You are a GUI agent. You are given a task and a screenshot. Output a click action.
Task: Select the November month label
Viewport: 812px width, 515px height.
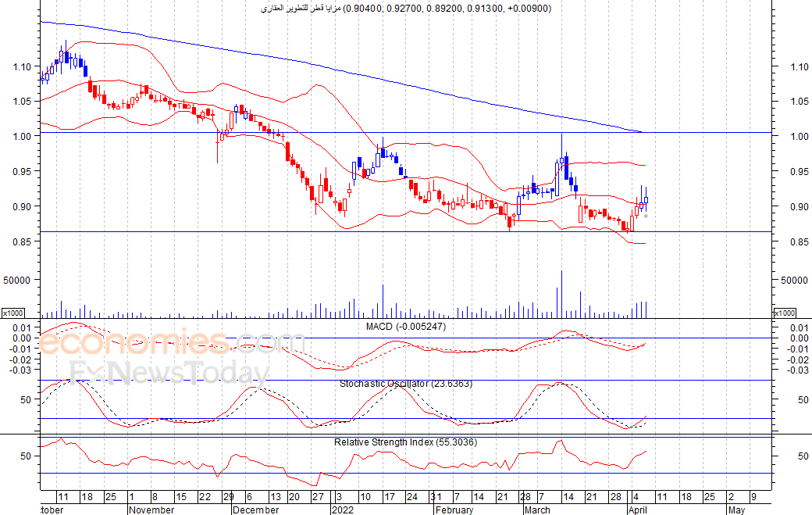[151, 510]
